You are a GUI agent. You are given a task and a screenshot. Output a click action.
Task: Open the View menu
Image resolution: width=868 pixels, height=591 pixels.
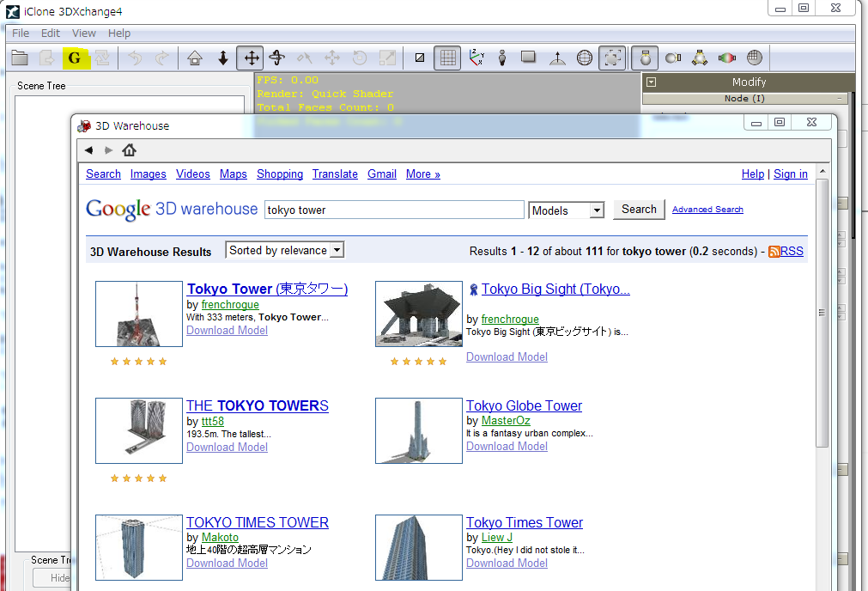(83, 34)
